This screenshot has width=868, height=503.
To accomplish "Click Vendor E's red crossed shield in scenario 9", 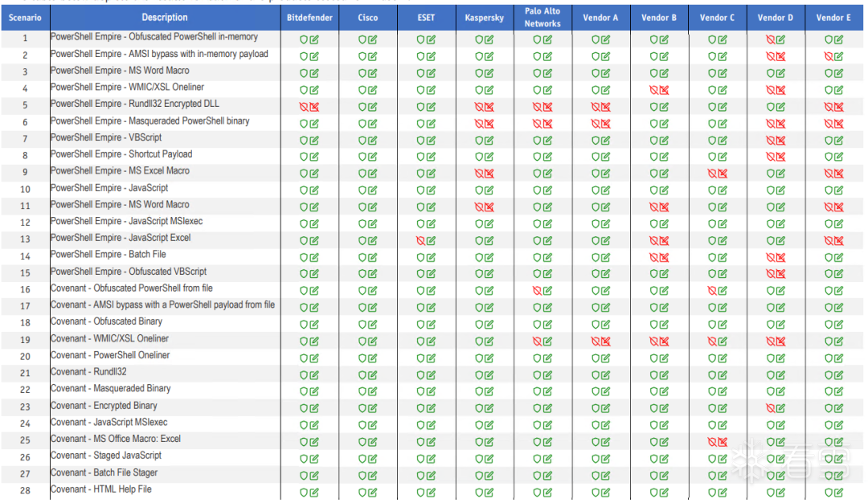I will tap(829, 174).
